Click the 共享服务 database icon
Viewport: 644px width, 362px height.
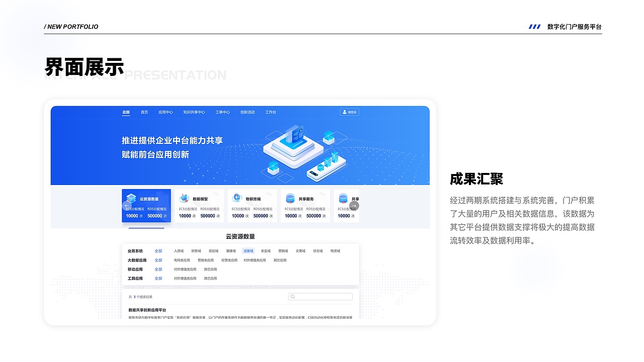pyautogui.click(x=290, y=199)
